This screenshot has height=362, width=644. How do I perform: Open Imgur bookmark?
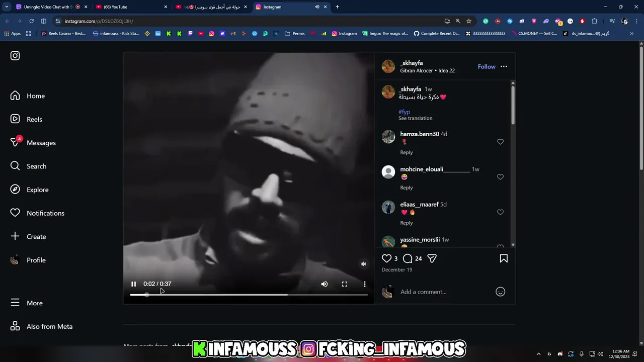pyautogui.click(x=385, y=34)
